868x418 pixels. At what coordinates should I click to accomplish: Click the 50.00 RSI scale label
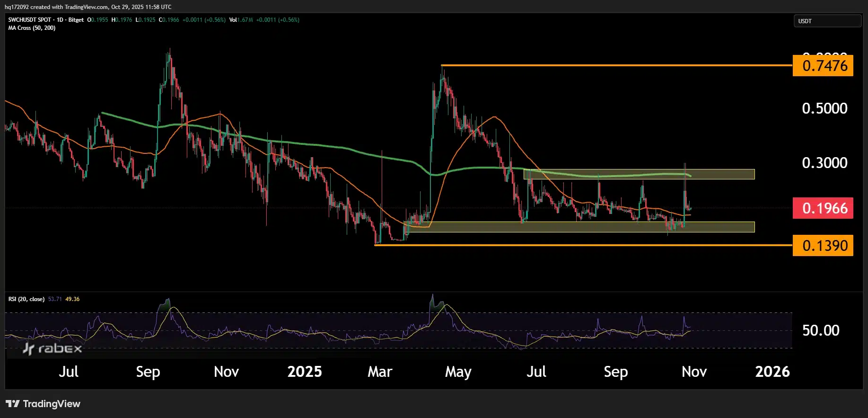click(x=821, y=330)
